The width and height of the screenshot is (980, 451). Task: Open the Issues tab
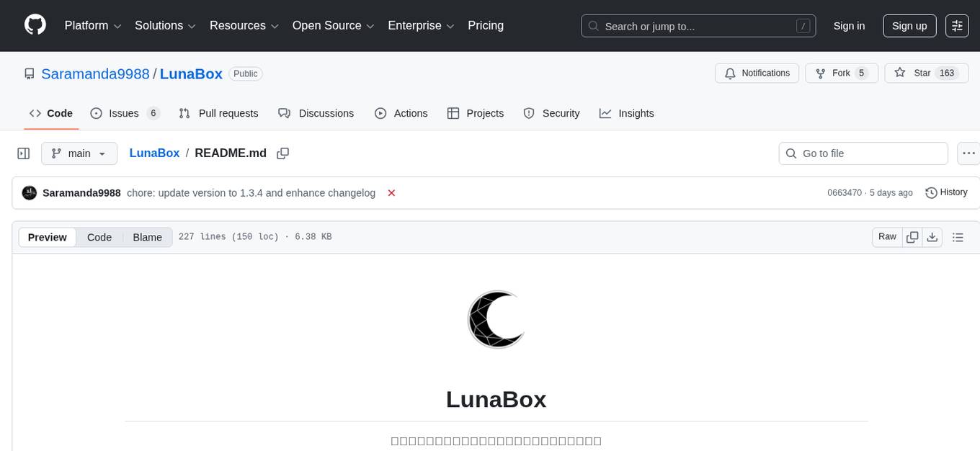click(123, 113)
